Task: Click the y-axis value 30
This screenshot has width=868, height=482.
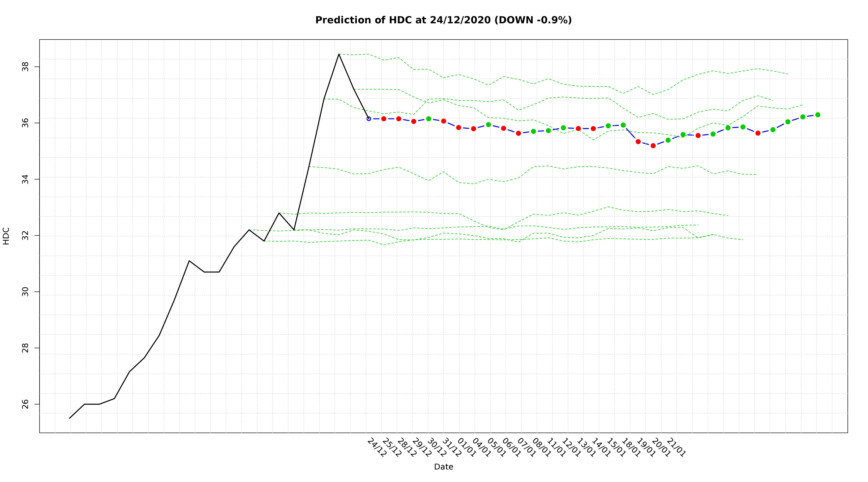Action: click(x=26, y=292)
